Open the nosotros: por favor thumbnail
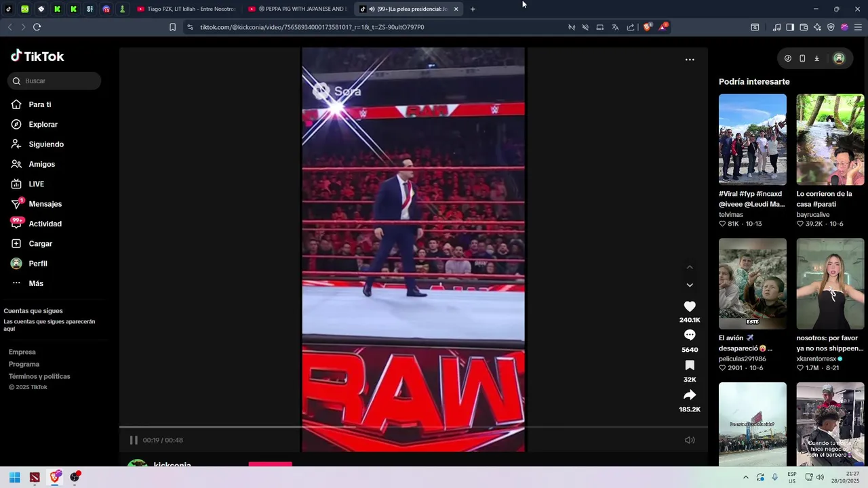Image resolution: width=868 pixels, height=488 pixels. [830, 283]
